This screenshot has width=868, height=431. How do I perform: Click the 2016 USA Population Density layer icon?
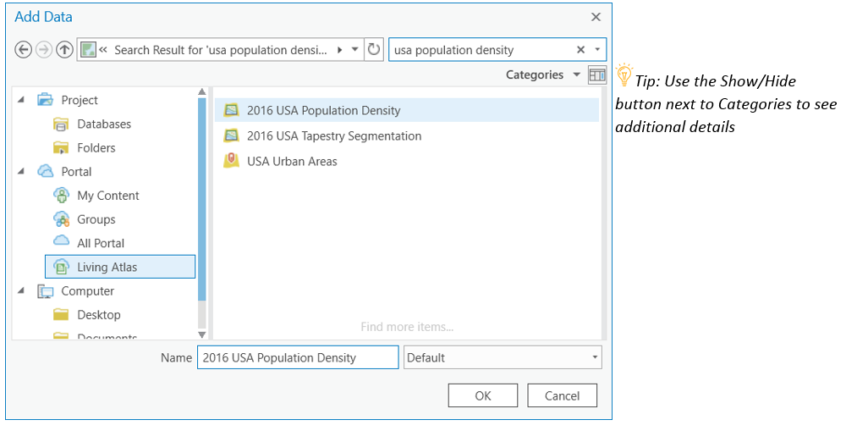pos(231,110)
